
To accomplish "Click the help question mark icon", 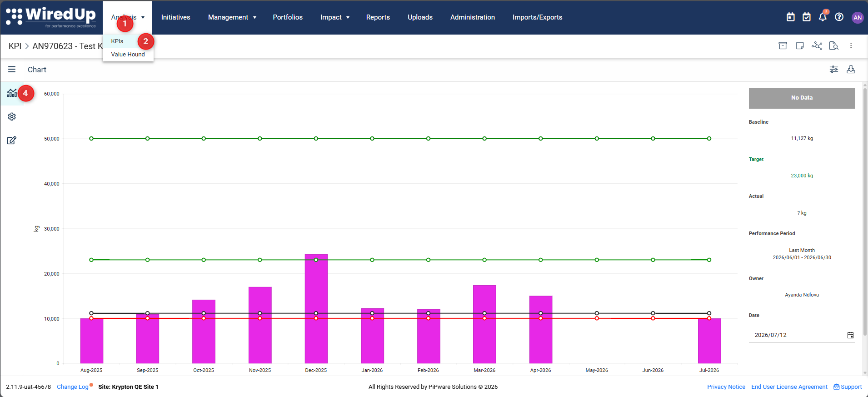I will [839, 17].
